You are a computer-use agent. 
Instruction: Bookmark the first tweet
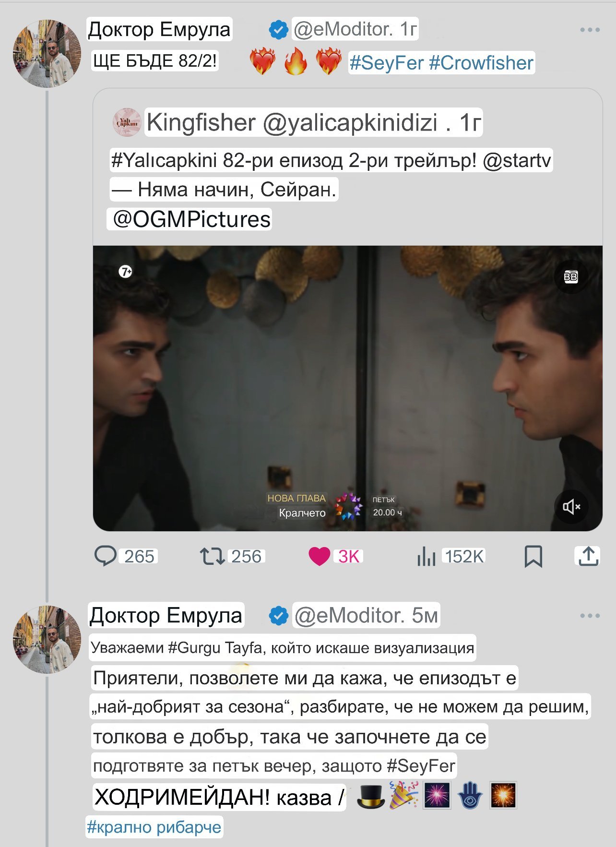(533, 556)
